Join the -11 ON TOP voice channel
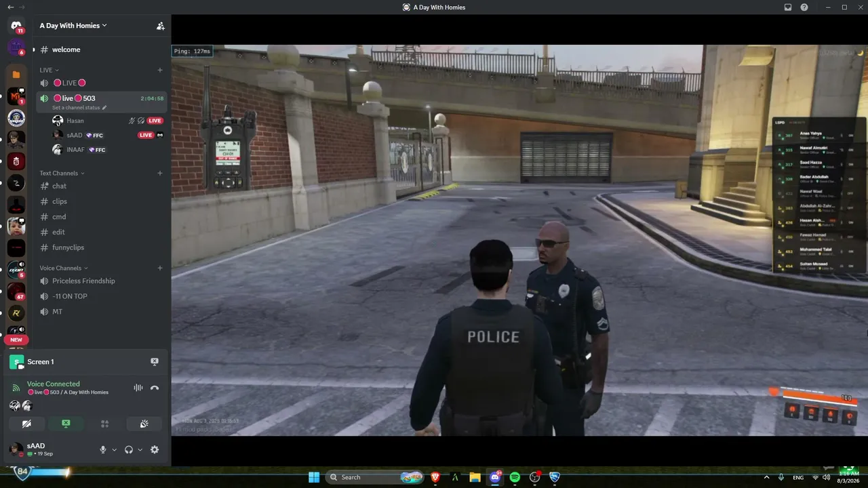This screenshot has width=868, height=488. (x=102, y=296)
